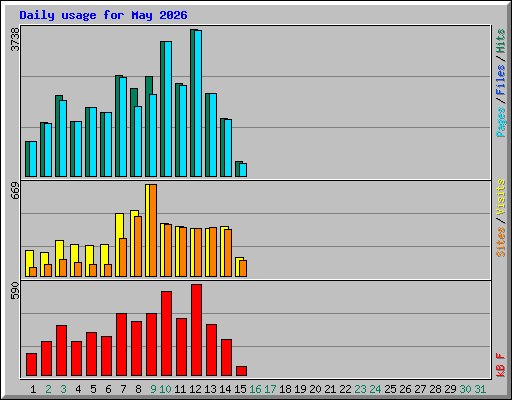Click the 3738 y-axis maximum label
The width and height of the screenshot is (512, 400).
point(15,40)
